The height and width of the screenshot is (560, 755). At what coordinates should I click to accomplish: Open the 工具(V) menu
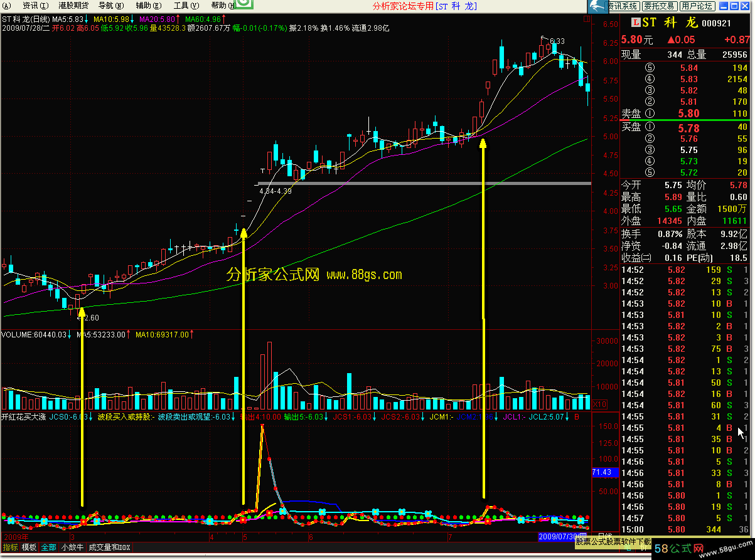pos(186,6)
